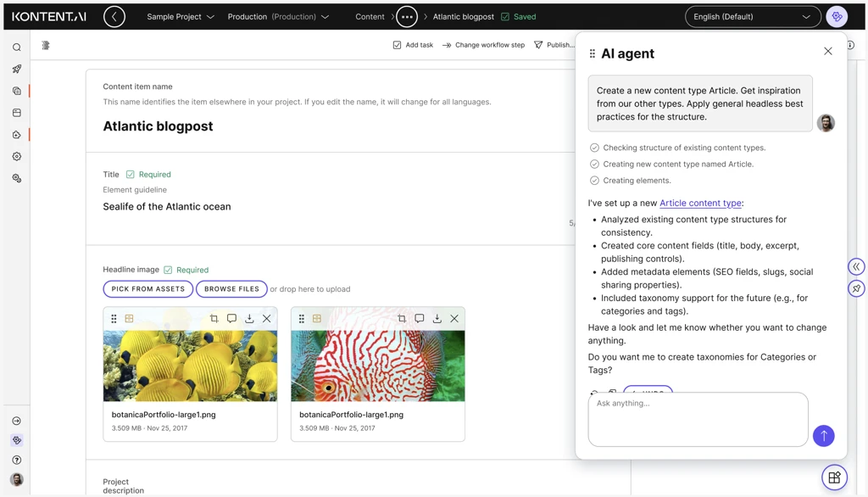Click the Pick from assets button
Screen dimensions: 868x497
click(x=148, y=289)
